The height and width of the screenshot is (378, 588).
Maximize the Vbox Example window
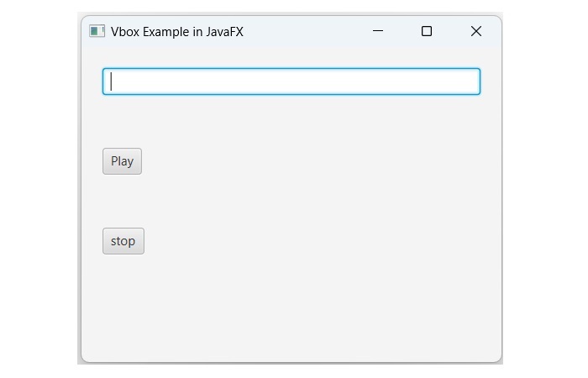pyautogui.click(x=427, y=31)
